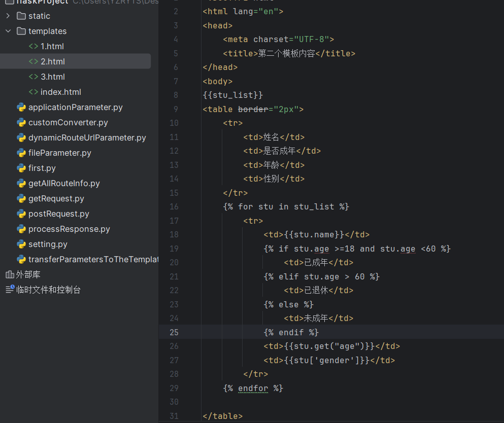The width and height of the screenshot is (504, 423).
Task: Open 3.html in templates
Action: 53,77
